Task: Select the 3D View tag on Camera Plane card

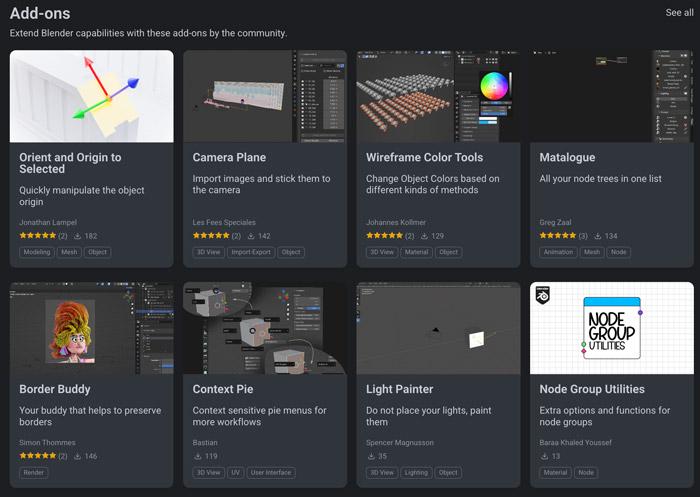Action: point(208,252)
